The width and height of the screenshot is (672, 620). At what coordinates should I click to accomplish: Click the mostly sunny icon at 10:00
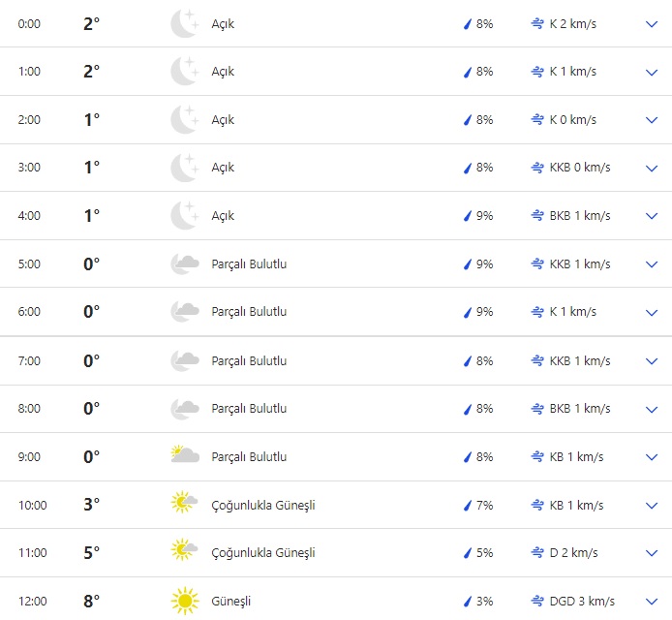(182, 505)
